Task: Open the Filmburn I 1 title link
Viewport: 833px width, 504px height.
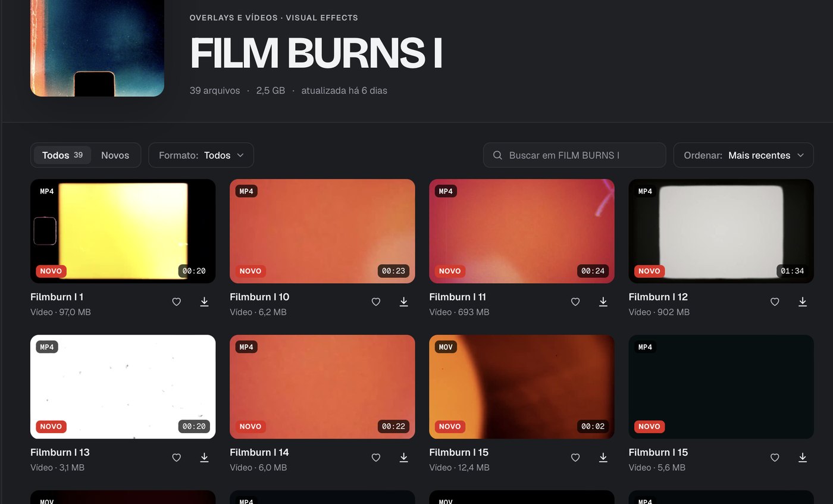Action: tap(57, 297)
